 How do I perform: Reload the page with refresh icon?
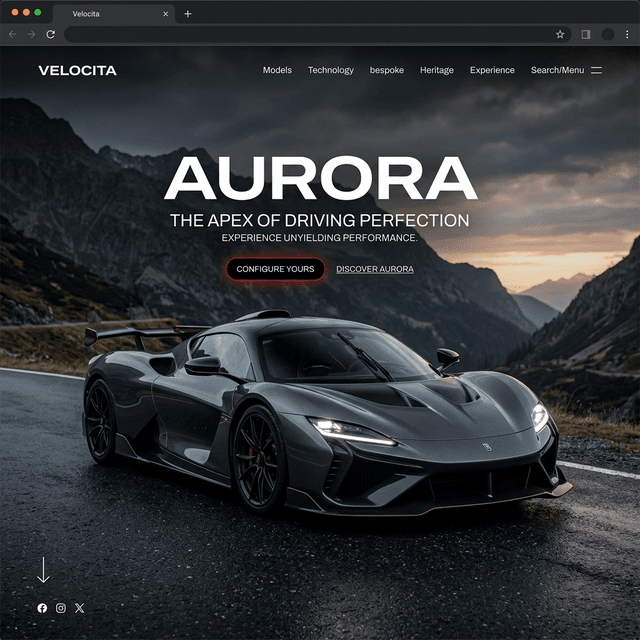51,34
